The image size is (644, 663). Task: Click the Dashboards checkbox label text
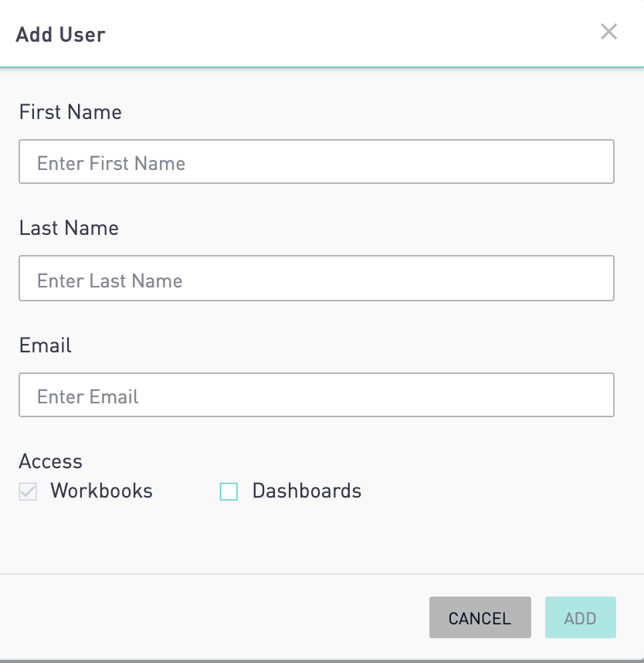click(x=307, y=491)
